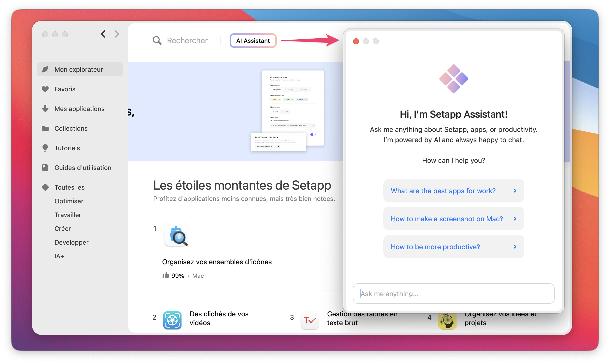Open the mind map app icon ranked 4
The width and height of the screenshot is (610, 364).
pos(447,321)
